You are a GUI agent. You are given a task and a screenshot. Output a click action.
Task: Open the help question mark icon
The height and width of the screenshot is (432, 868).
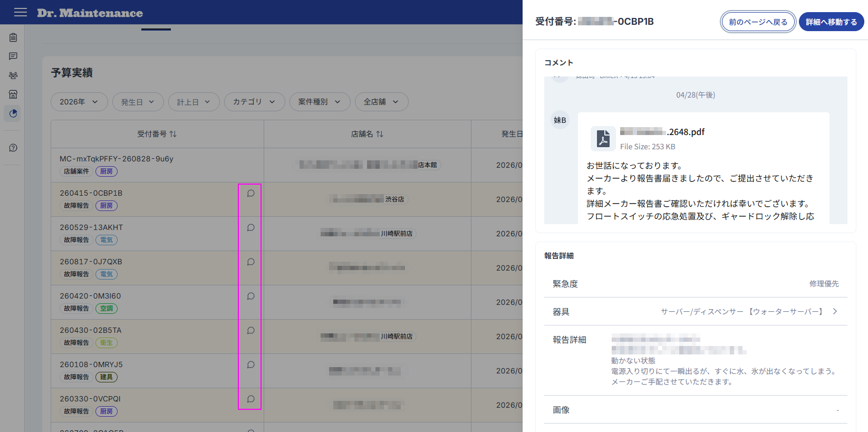point(13,148)
